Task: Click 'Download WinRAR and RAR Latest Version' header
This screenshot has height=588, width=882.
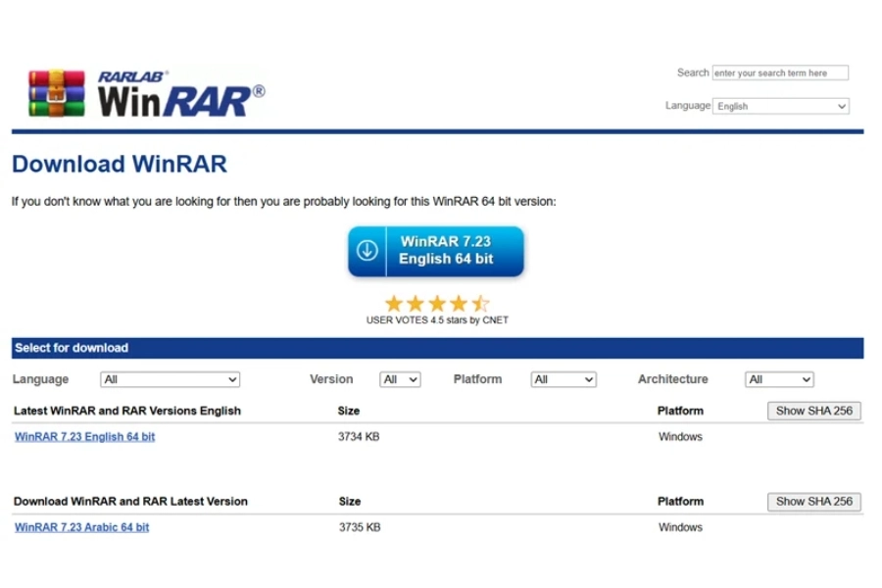Action: (130, 502)
